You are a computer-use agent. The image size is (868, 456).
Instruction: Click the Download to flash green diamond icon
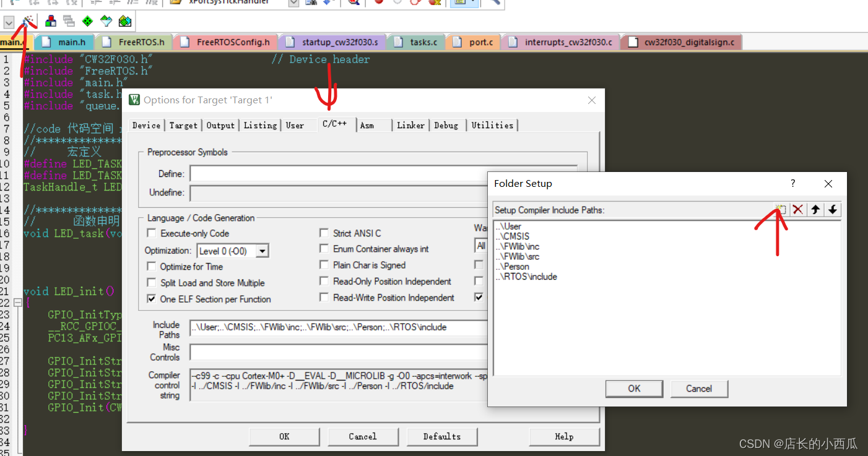(x=87, y=20)
